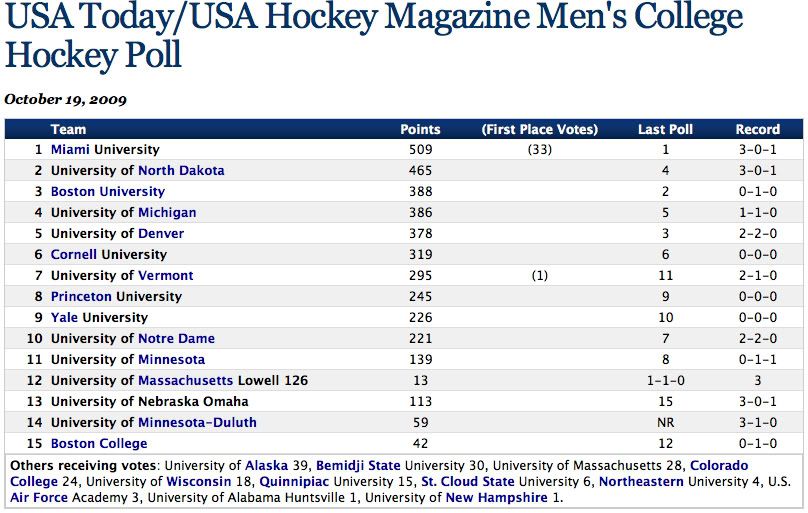Open the Minnesota-Duluth link
This screenshot has width=808, height=513.
[197, 423]
